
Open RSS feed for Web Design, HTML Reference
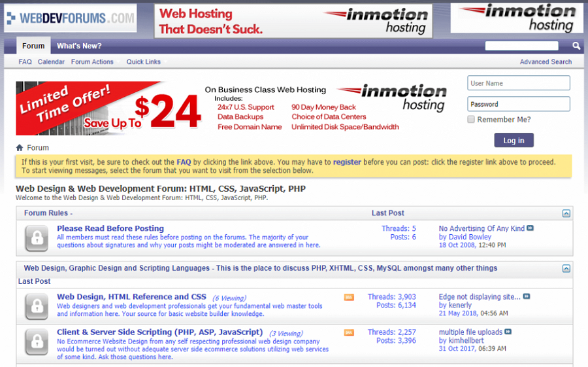tap(349, 298)
